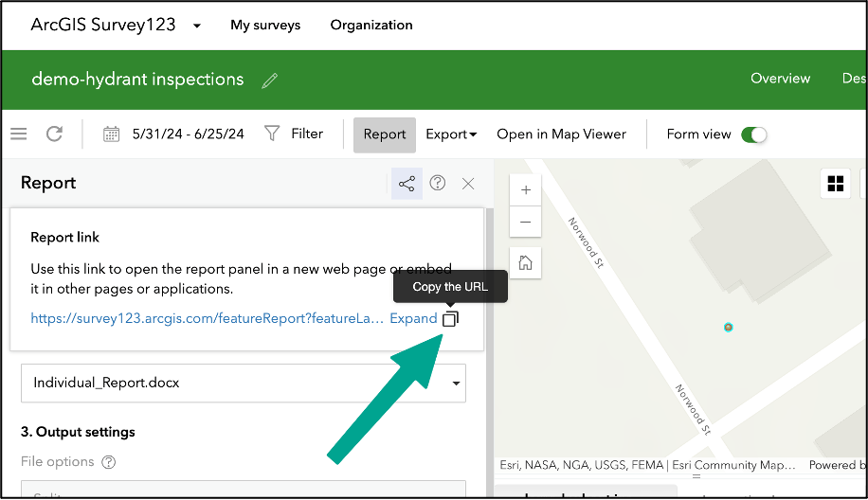The width and height of the screenshot is (868, 500).
Task: Go to My surveys
Action: pos(265,26)
